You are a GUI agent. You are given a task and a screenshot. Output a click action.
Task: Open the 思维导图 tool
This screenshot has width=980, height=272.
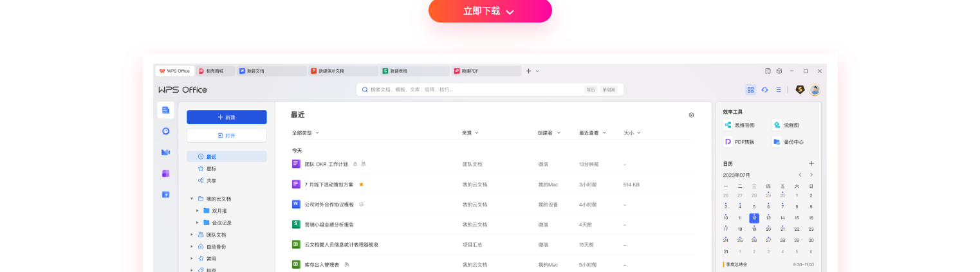(739, 125)
